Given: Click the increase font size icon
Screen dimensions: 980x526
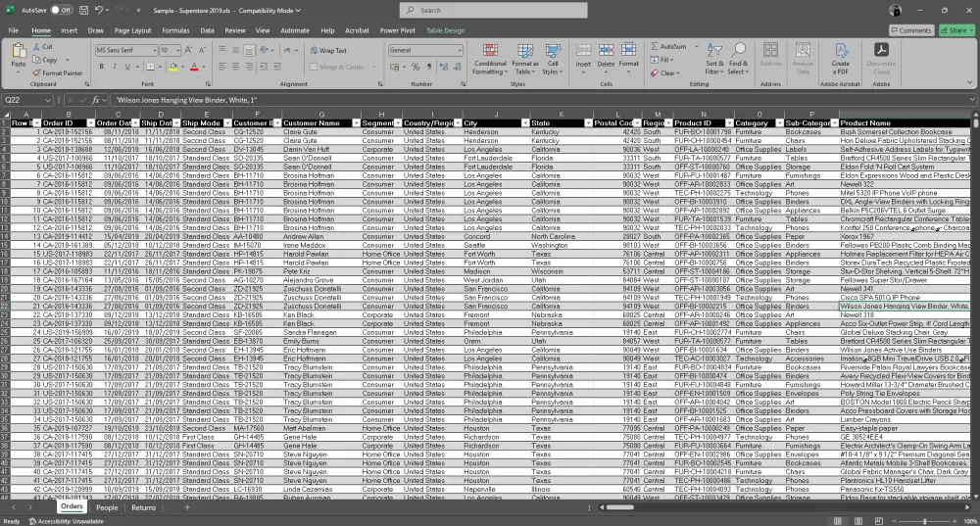Looking at the screenshot, I should (188, 50).
